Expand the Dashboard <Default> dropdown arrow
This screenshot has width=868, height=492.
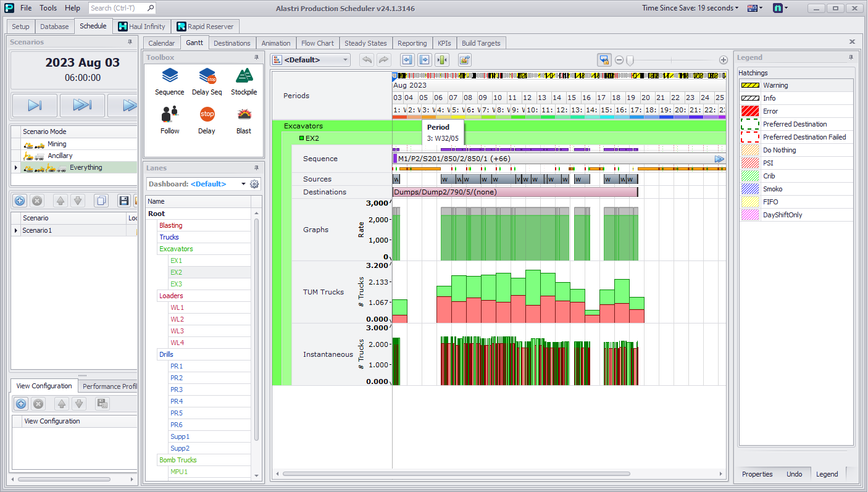click(x=243, y=184)
